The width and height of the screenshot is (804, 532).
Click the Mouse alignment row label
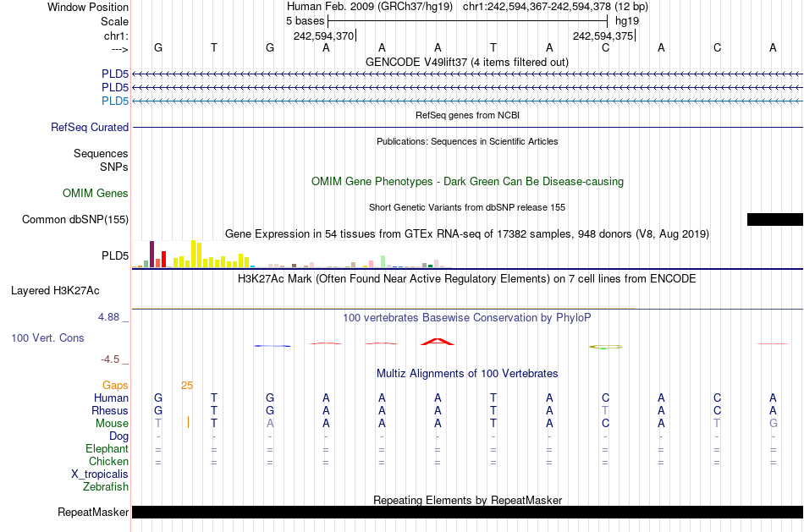tap(112, 424)
